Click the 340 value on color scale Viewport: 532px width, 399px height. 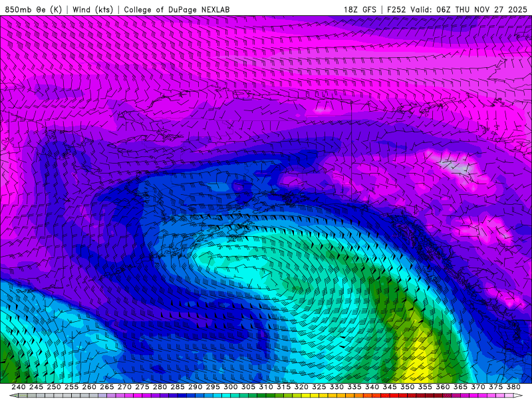(x=372, y=387)
